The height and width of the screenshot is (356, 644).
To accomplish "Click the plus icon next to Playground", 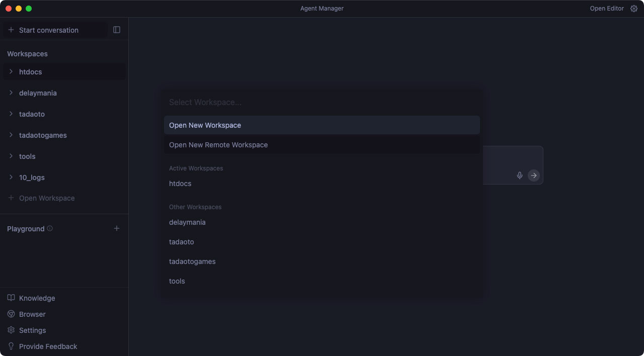I will click(x=117, y=229).
